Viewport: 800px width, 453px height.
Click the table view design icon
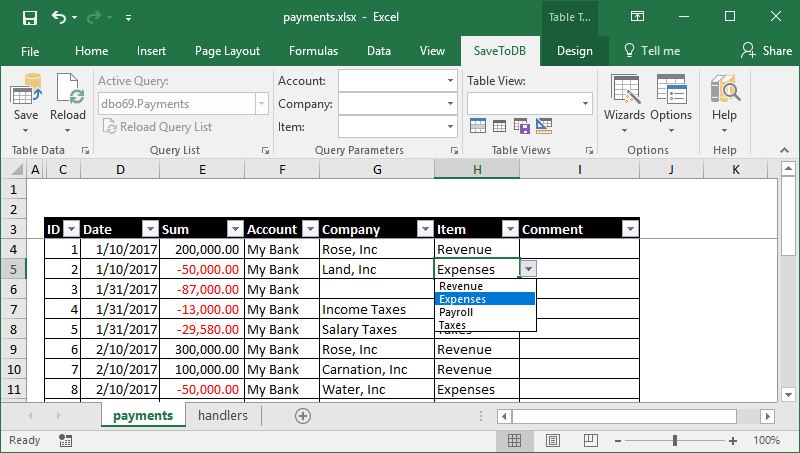click(544, 125)
